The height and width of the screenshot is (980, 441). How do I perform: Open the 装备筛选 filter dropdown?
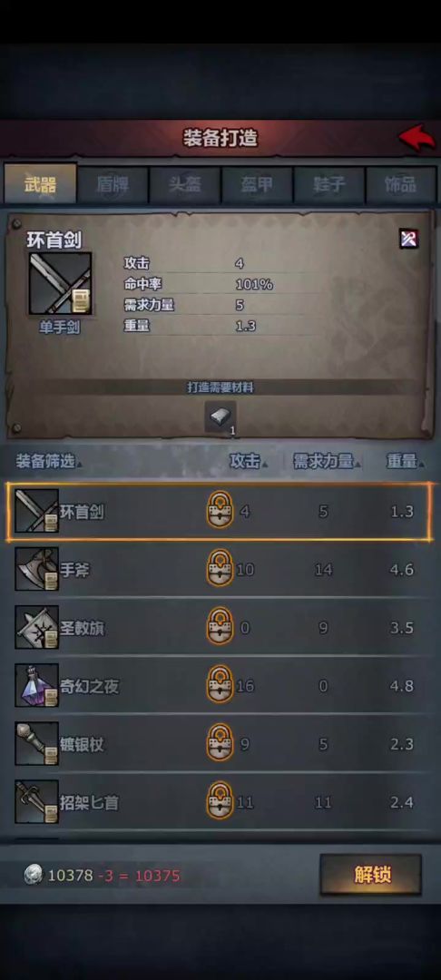tap(49, 462)
